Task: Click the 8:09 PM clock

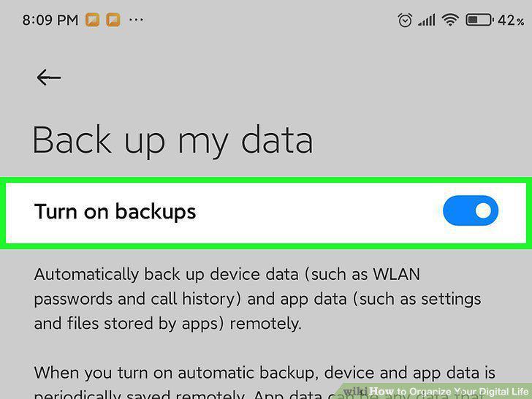Action: (x=50, y=20)
